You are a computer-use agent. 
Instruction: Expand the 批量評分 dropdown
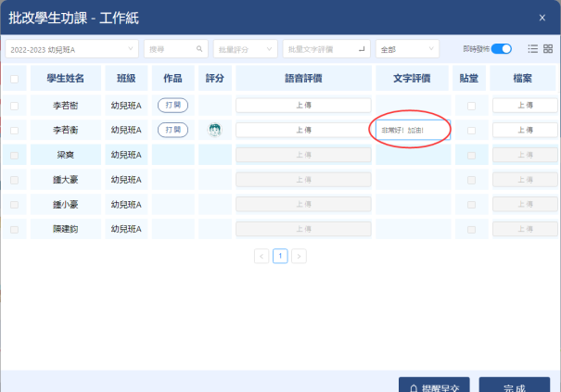(x=245, y=49)
